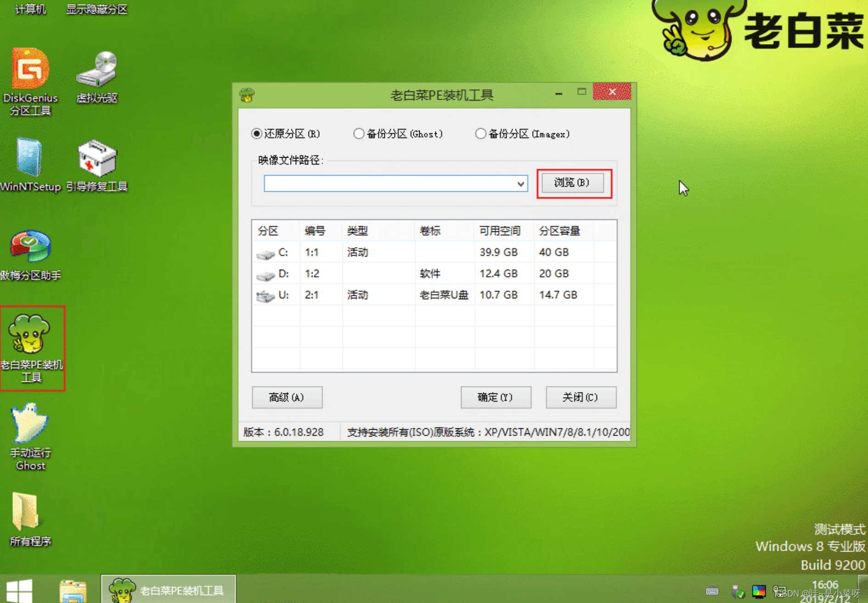This screenshot has height=603, width=868.
Task: Click the USB device tray icon
Action: coord(738,592)
